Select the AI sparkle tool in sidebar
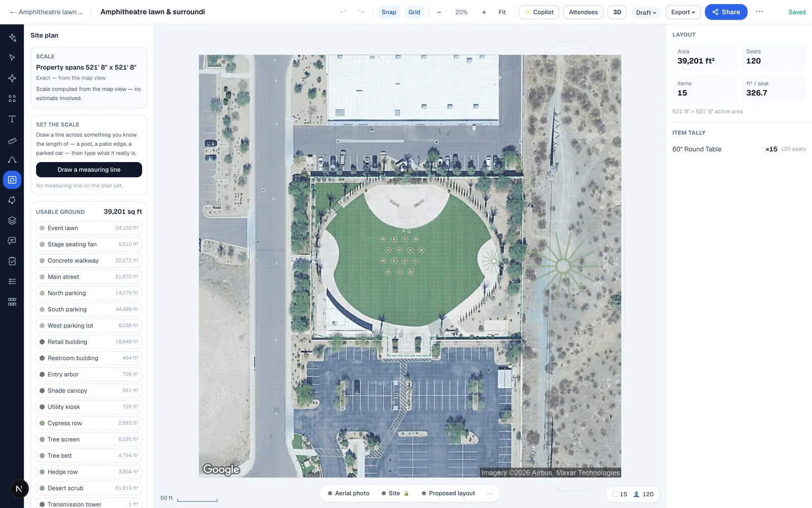The width and height of the screenshot is (812, 508). [x=12, y=38]
